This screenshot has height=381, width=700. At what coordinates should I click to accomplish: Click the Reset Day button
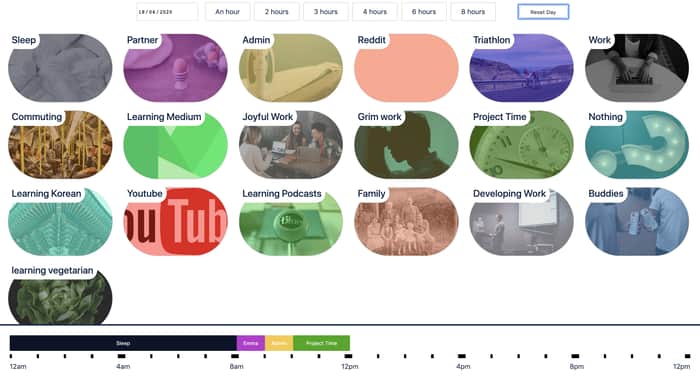point(543,12)
